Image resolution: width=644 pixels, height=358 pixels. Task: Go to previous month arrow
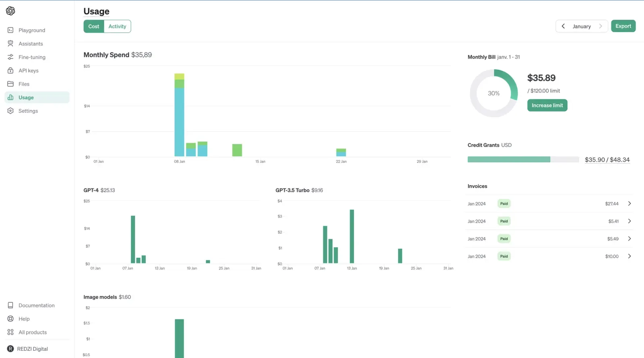pos(563,26)
